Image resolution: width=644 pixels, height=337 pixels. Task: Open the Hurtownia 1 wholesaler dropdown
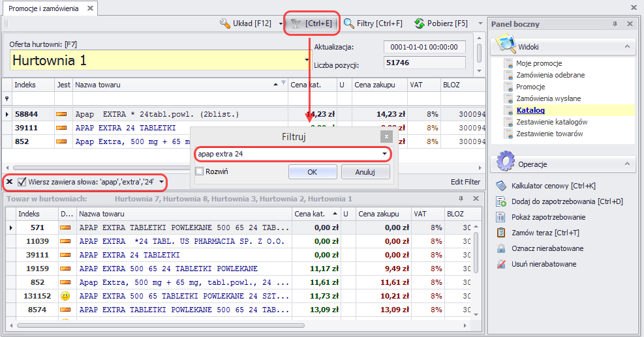(307, 61)
